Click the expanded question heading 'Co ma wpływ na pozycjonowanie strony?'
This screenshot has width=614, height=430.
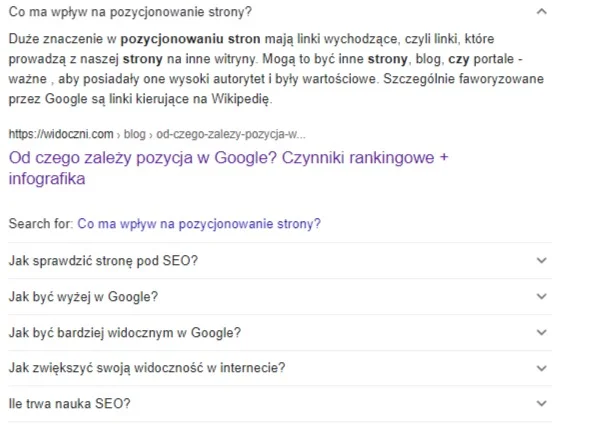pyautogui.click(x=130, y=12)
